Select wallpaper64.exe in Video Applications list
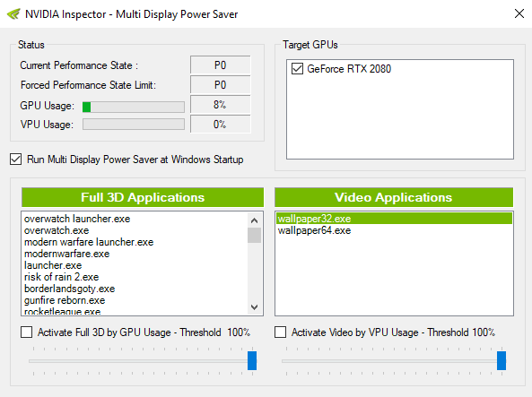Image resolution: width=532 pixels, height=397 pixels. click(x=314, y=230)
